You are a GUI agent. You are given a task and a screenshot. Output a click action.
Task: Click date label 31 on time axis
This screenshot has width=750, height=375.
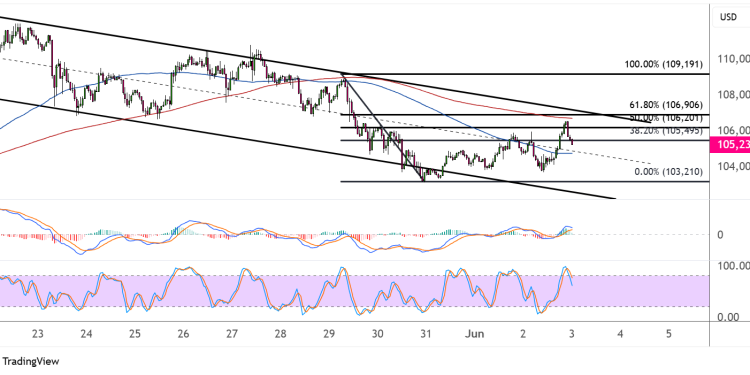coord(426,334)
